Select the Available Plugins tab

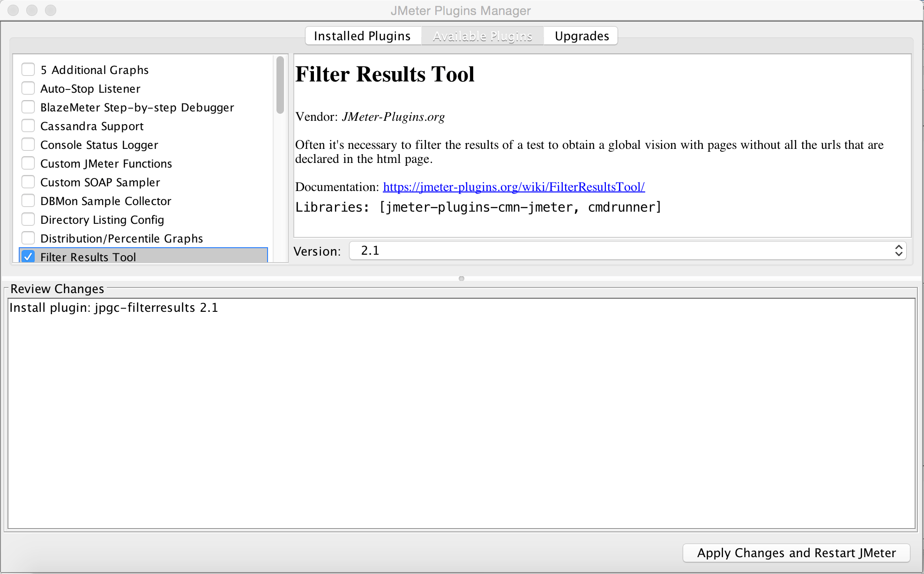[x=482, y=36]
